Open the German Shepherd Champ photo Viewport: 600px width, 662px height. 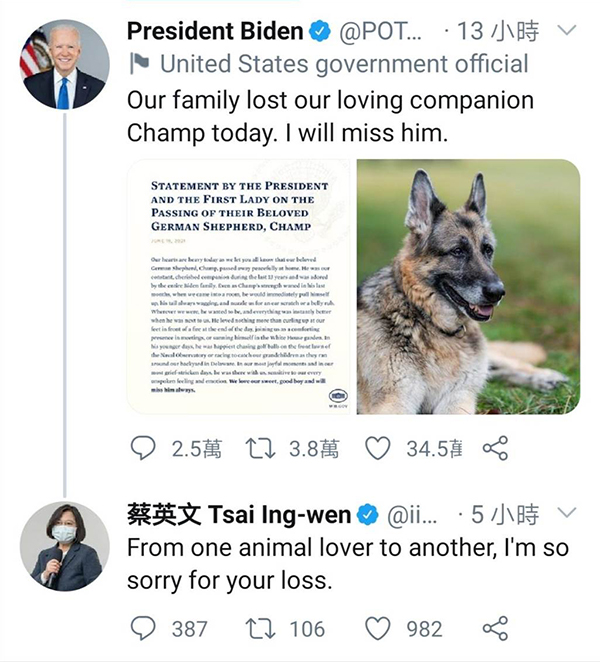[468, 286]
